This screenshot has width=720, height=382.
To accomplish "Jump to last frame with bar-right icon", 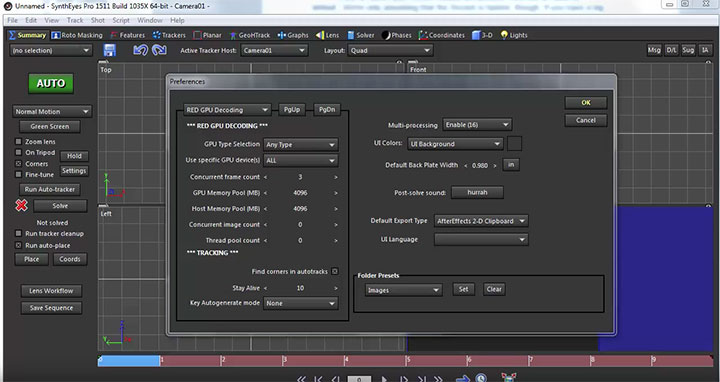I will [422, 379].
